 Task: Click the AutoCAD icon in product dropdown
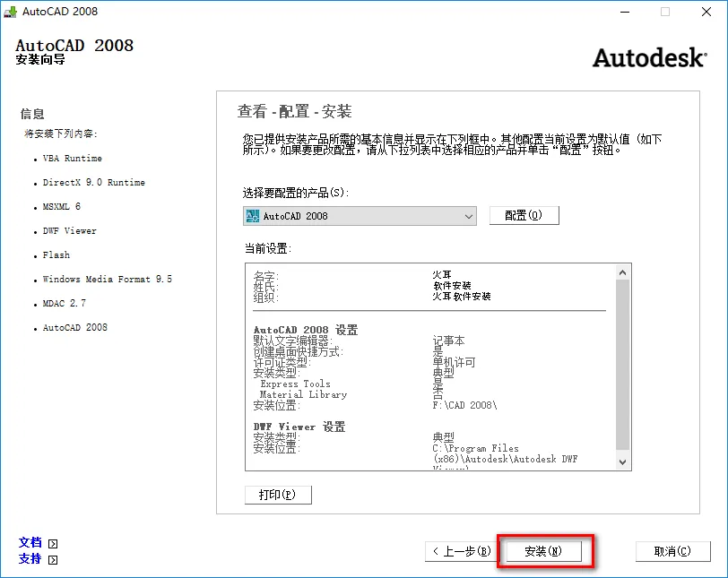pyautogui.click(x=253, y=216)
